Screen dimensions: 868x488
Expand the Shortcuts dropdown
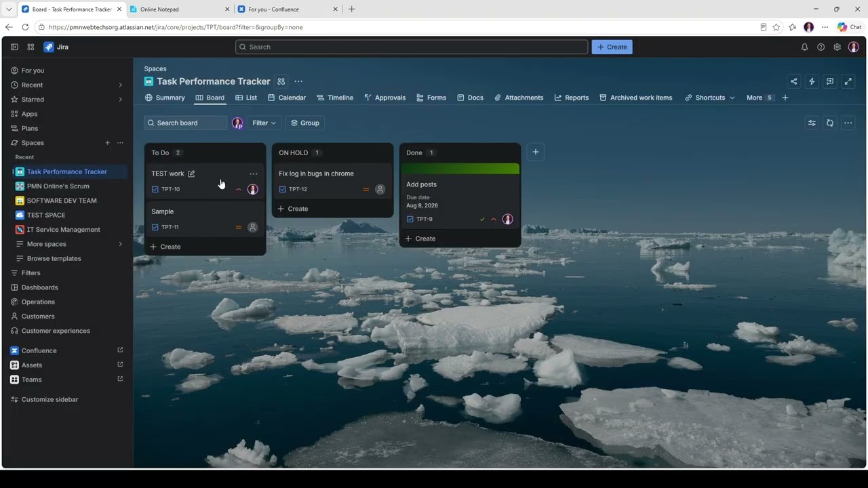point(709,98)
